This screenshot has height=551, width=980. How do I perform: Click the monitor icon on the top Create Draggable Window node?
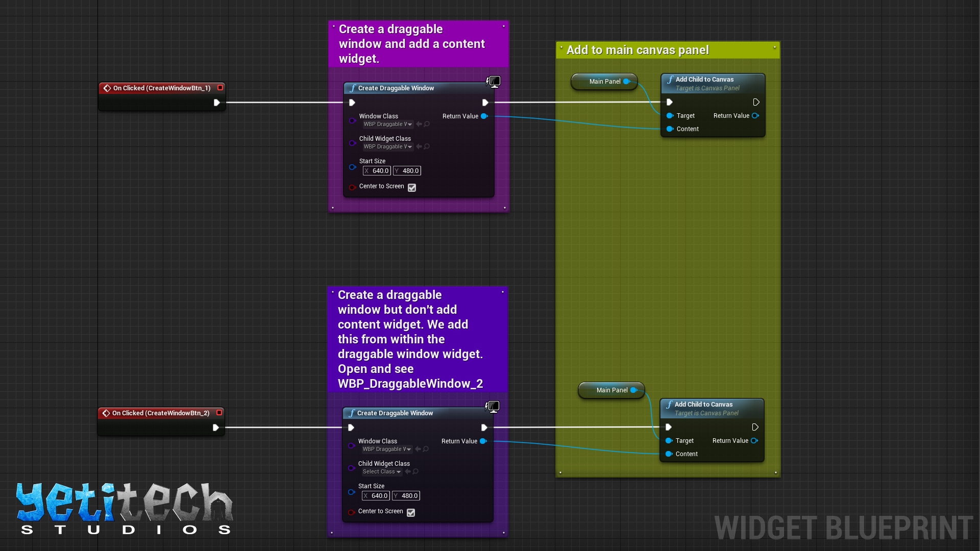[494, 81]
